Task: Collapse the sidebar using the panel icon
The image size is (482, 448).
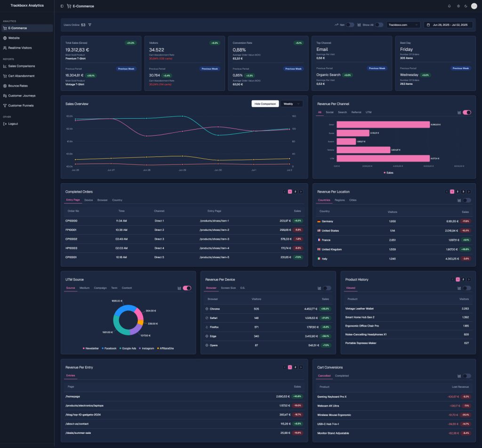Action: [61, 6]
